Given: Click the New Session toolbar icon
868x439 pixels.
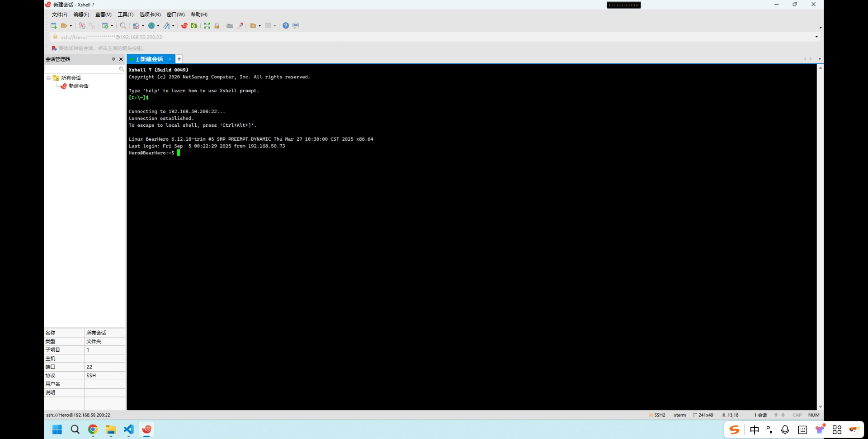Looking at the screenshot, I should [x=54, y=26].
